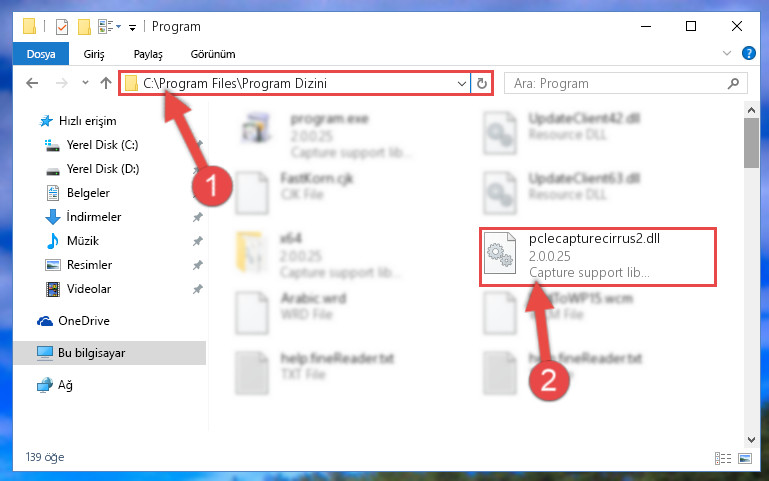Unpin İndirmeler from quick access
The width and height of the screenshot is (769, 481).
coord(198,217)
